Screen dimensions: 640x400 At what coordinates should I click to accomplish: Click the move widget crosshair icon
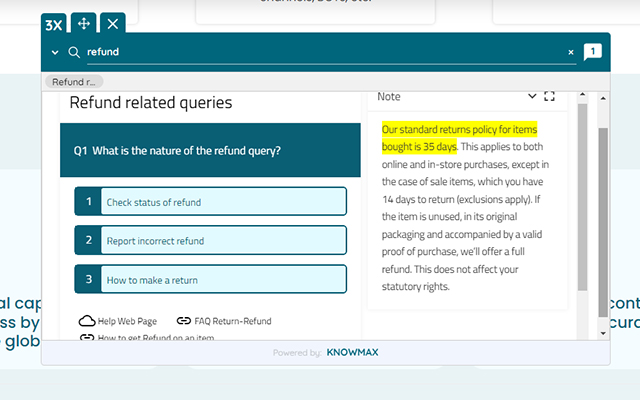[x=84, y=23]
